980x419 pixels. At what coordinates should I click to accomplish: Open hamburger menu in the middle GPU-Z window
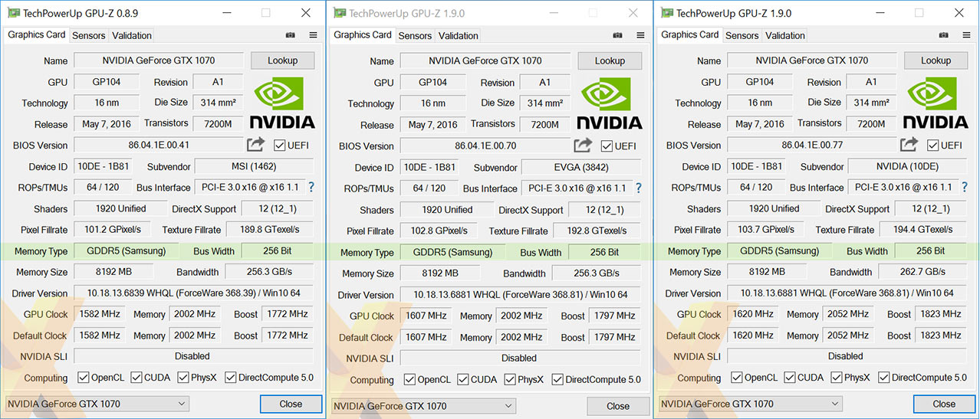tap(640, 35)
